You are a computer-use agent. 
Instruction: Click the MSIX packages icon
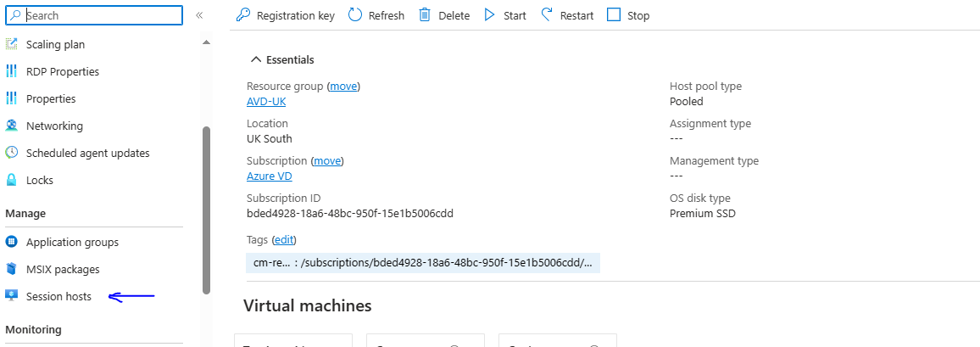pyautogui.click(x=12, y=270)
